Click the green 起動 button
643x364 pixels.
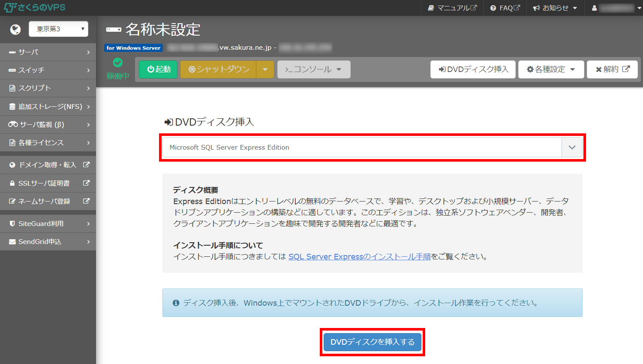pyautogui.click(x=158, y=69)
